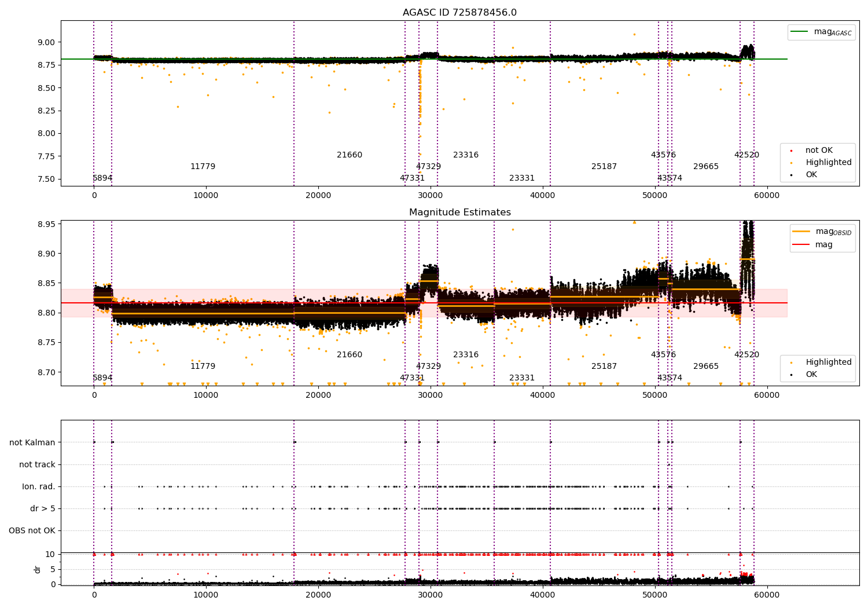This screenshot has height=608, width=868.
Task: Click obsid label 29665 in Magnitude Estimates plot
Action: point(706,367)
